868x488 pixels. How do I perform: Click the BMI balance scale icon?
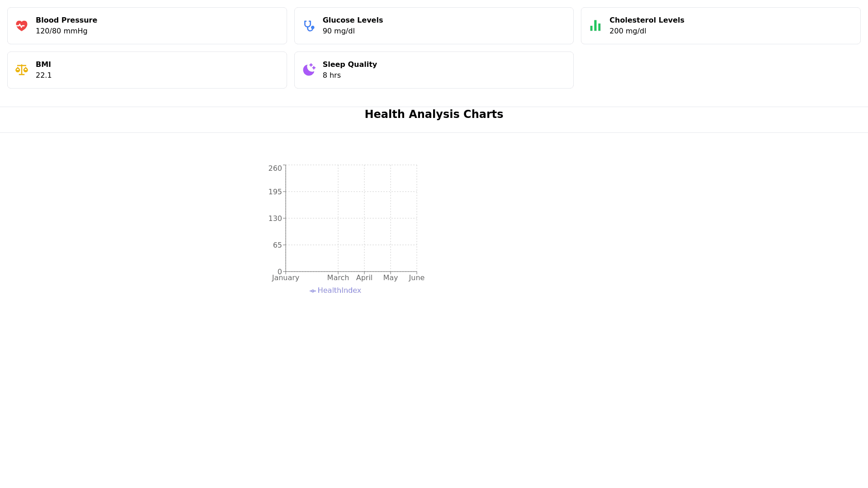[x=22, y=70]
